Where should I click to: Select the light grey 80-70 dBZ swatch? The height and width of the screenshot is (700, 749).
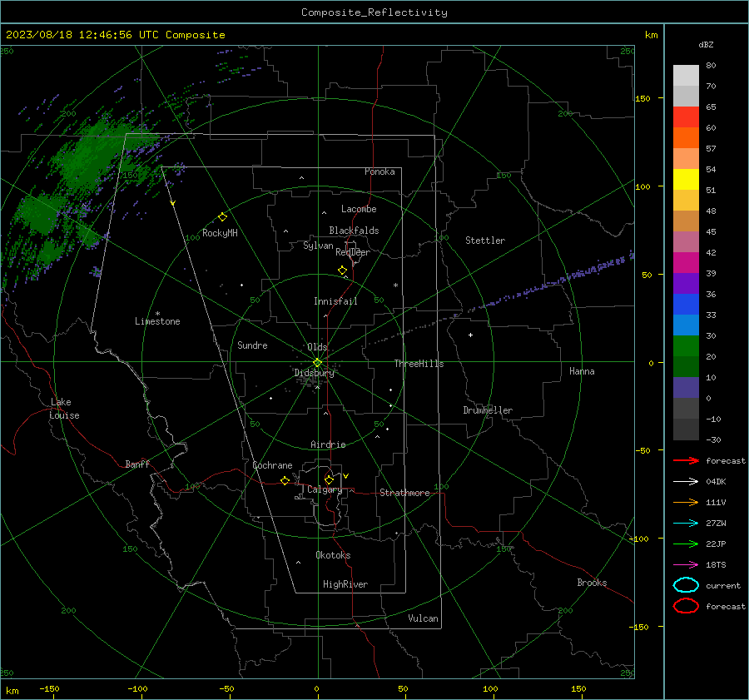tap(686, 76)
